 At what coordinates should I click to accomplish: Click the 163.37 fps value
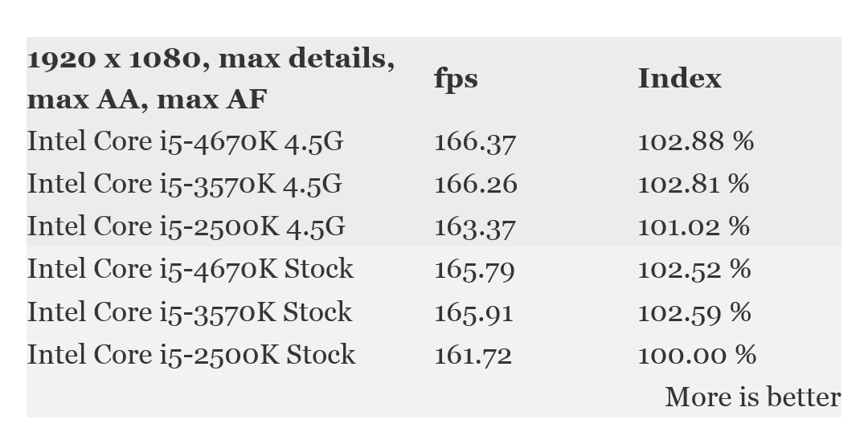[x=474, y=227]
